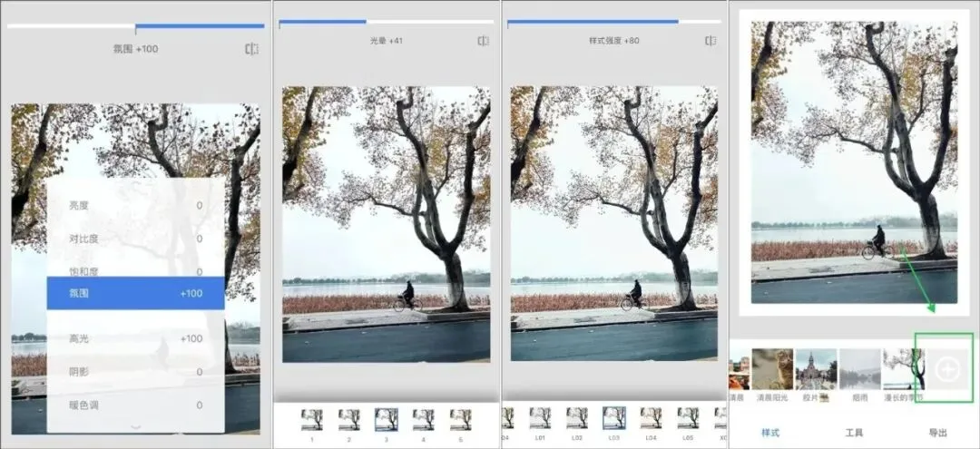Click the 样式强度 +80 slider bar
This screenshot has height=449, width=980.
613,22
